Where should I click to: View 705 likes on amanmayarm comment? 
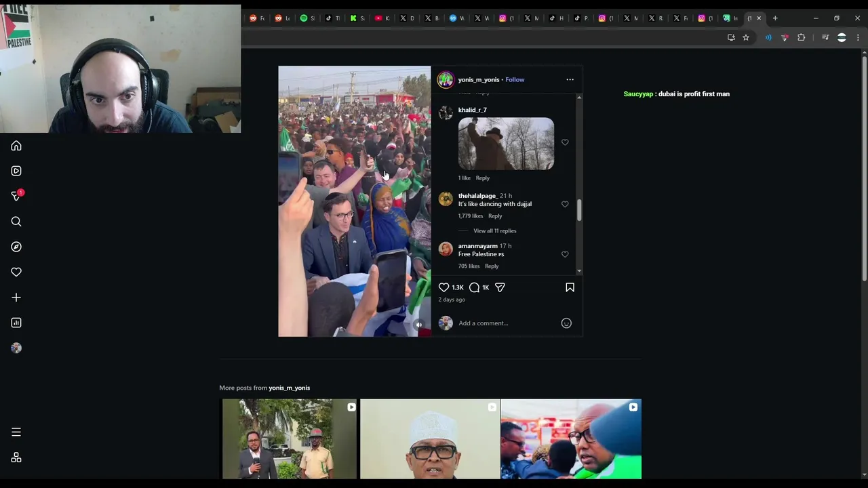pos(469,266)
